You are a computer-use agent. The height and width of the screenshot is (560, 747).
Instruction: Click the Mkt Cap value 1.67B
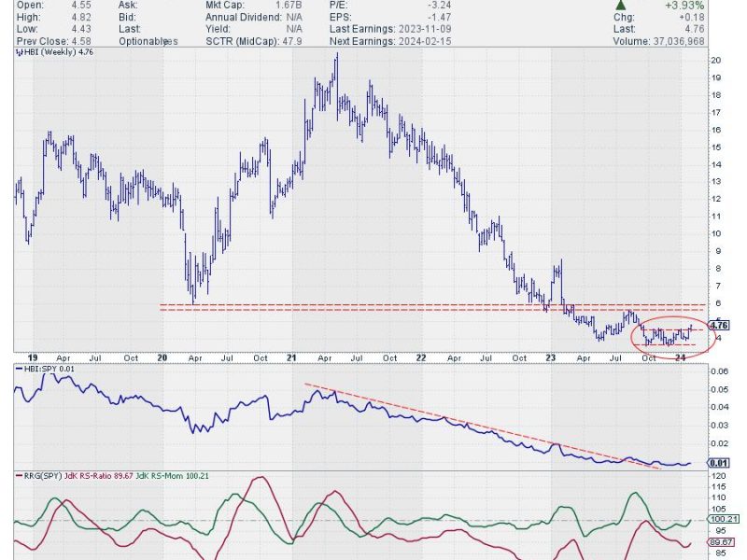tap(288, 6)
